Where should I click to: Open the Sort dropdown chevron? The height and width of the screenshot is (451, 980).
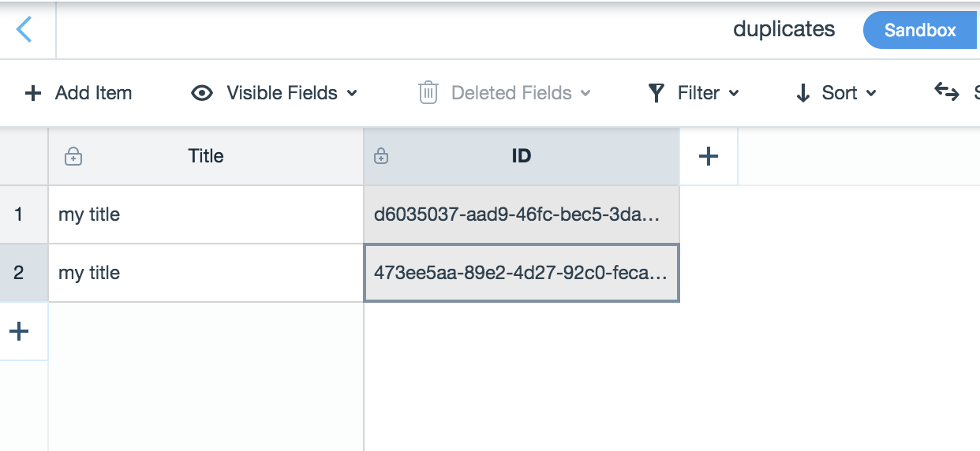coord(871,93)
